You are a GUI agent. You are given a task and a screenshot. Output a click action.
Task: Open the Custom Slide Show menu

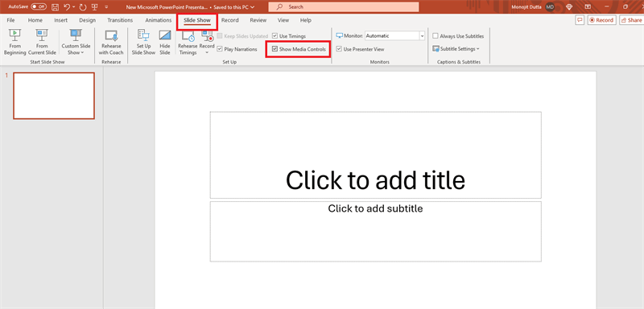76,43
